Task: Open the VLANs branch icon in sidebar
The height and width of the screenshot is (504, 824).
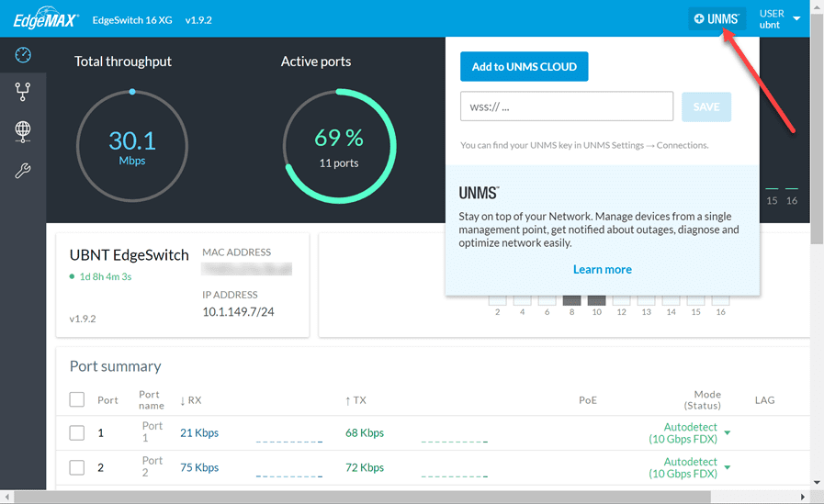Action: pyautogui.click(x=23, y=92)
